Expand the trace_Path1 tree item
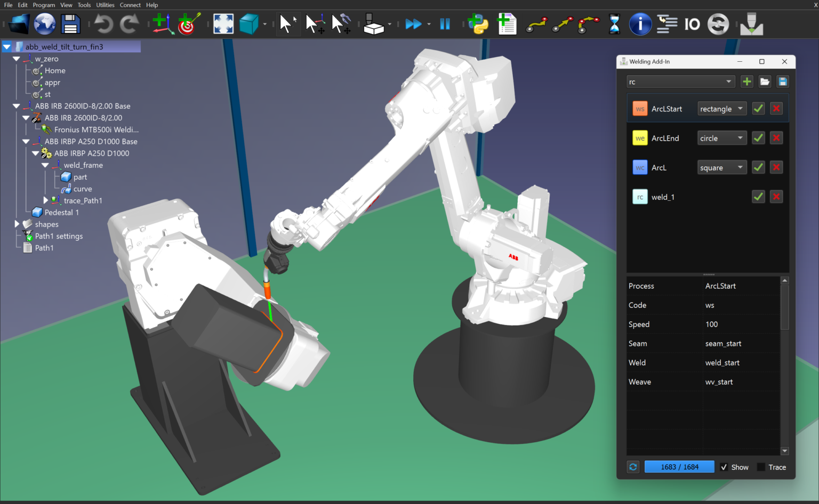This screenshot has width=819, height=504. 45,200
